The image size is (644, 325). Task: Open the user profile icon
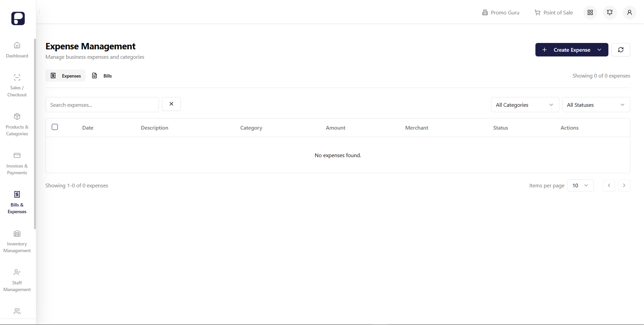pyautogui.click(x=629, y=13)
